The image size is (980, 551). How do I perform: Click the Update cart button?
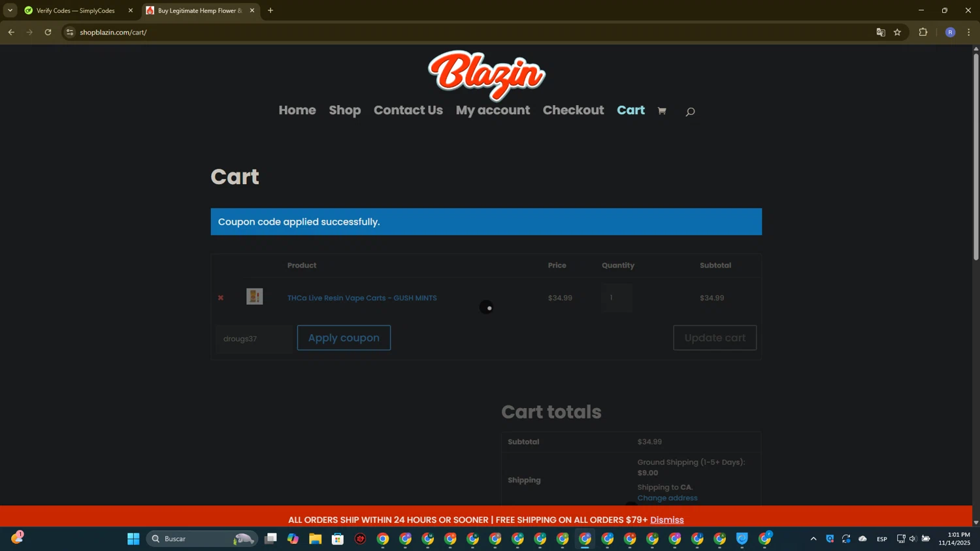(715, 338)
